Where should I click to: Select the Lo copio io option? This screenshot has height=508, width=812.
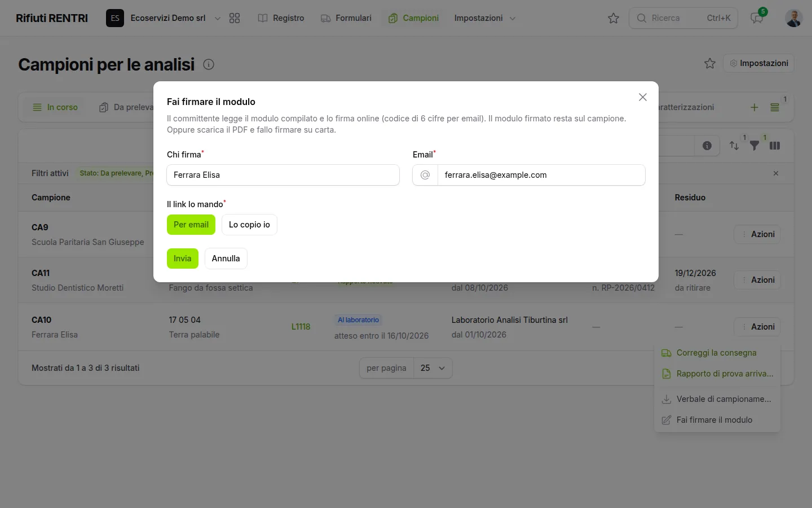pyautogui.click(x=249, y=225)
